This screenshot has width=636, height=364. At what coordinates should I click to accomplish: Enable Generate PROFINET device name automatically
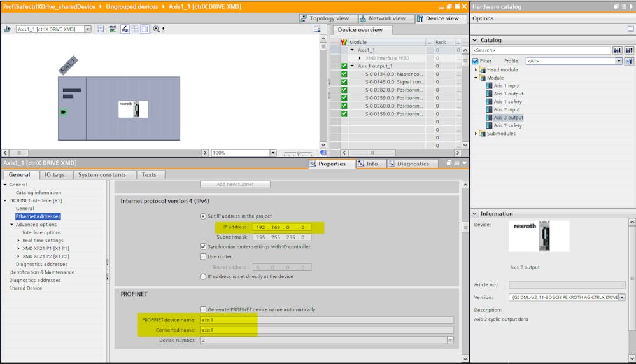pyautogui.click(x=203, y=309)
